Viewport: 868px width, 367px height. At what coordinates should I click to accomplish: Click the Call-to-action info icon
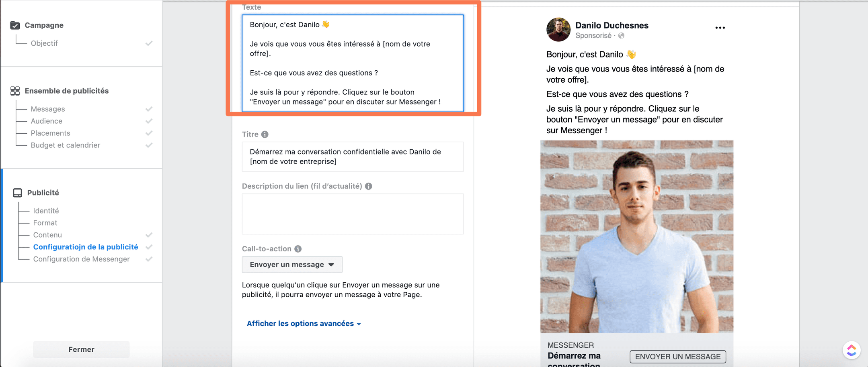298,249
